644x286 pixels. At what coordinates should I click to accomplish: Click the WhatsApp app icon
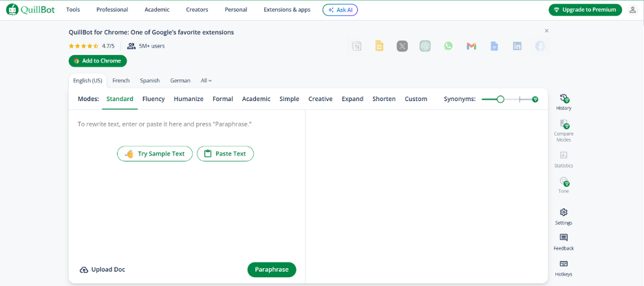pyautogui.click(x=448, y=46)
